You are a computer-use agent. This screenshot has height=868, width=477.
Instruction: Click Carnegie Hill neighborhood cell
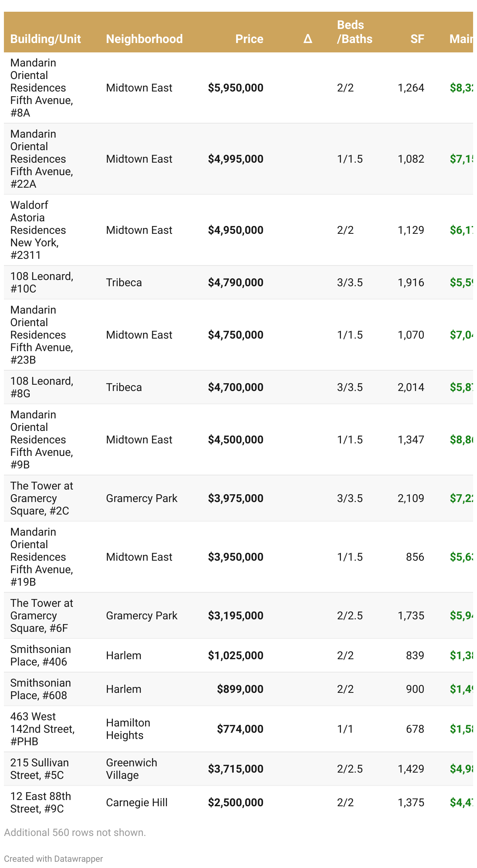point(136,802)
